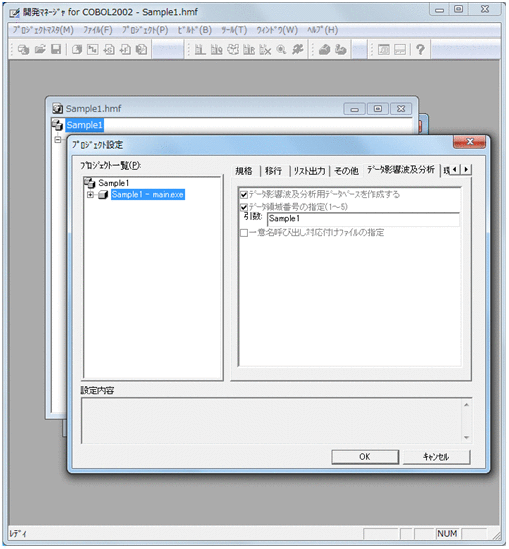Screen dimensions: 509x549
Task: Click the 引数 input field containing Sample1
Action: click(363, 219)
